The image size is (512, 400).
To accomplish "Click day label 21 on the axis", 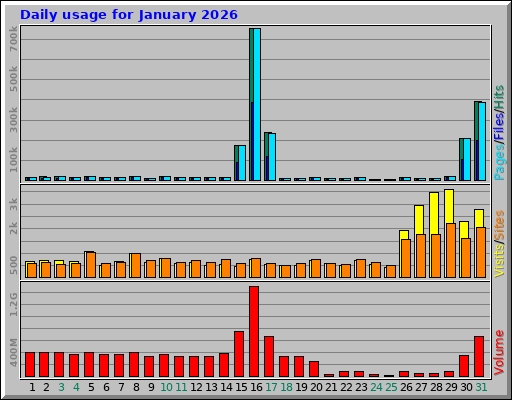I will point(331,387).
